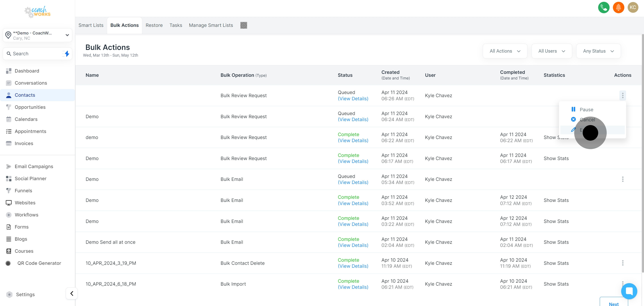
Task: Click View Details for Demo Send all at once
Action: pyautogui.click(x=353, y=245)
